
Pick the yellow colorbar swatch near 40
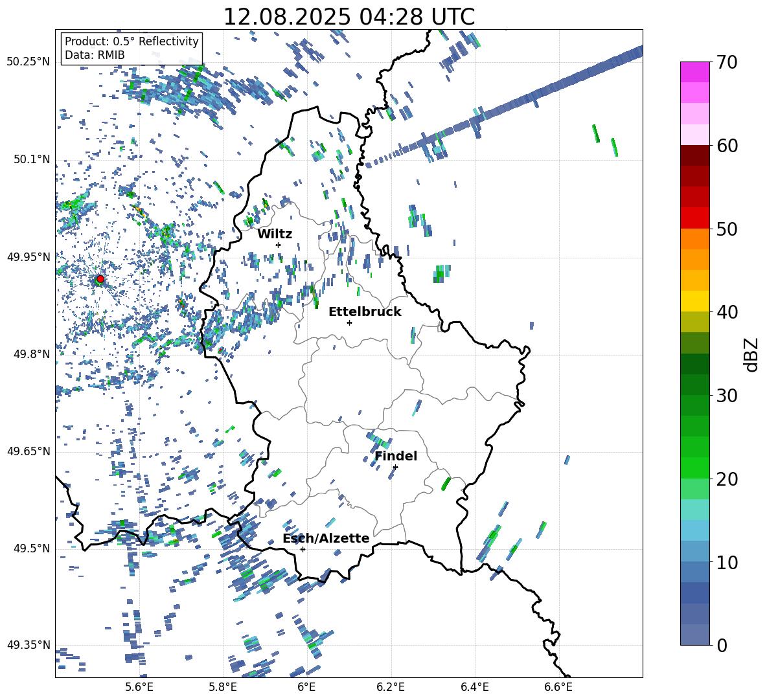point(694,301)
